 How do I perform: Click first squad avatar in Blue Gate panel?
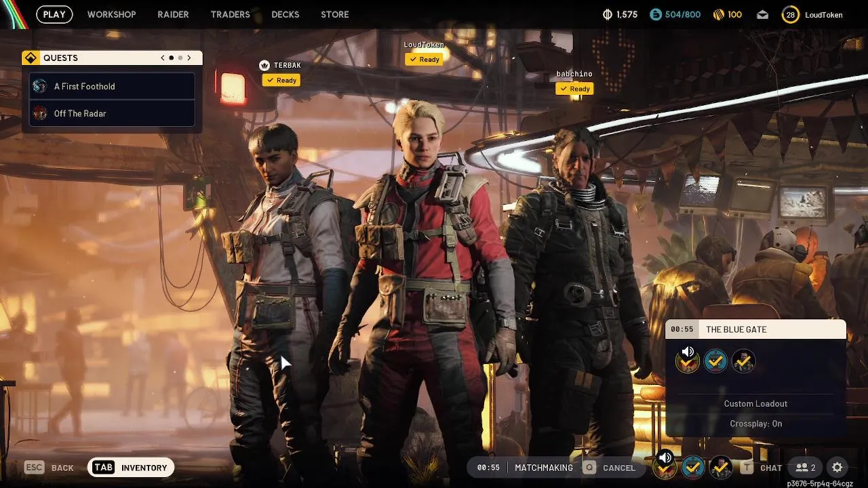pos(688,361)
